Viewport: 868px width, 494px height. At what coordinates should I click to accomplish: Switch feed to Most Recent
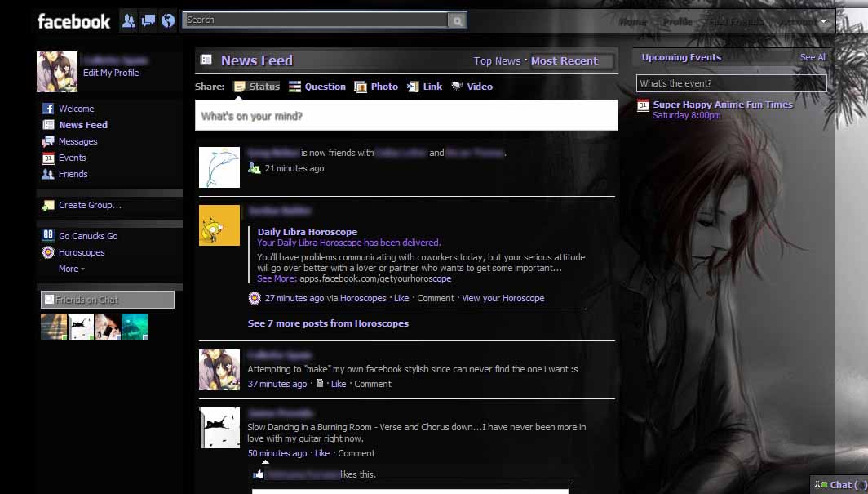(x=564, y=61)
